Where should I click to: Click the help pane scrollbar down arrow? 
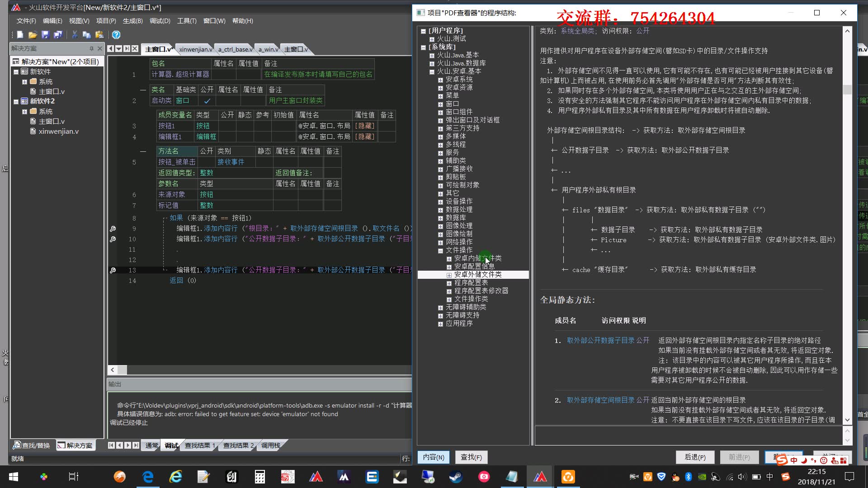(848, 420)
